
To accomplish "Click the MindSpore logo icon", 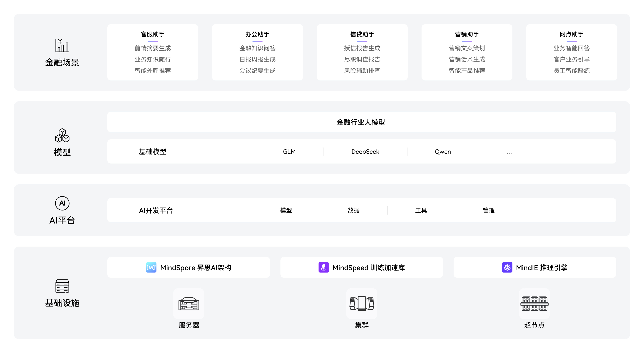I will pos(151,267).
